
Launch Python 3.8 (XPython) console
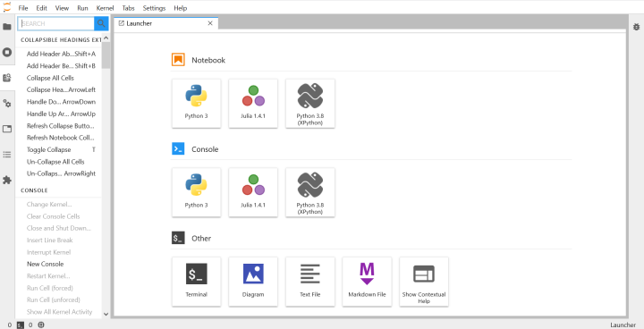tap(310, 192)
